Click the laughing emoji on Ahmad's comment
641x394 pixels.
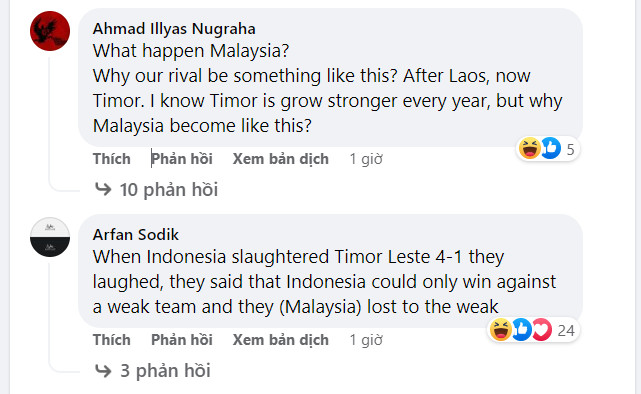[x=529, y=148]
